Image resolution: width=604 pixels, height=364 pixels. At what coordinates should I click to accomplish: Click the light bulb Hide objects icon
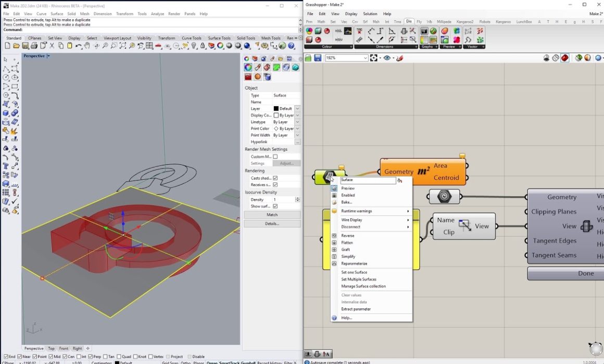point(194,46)
